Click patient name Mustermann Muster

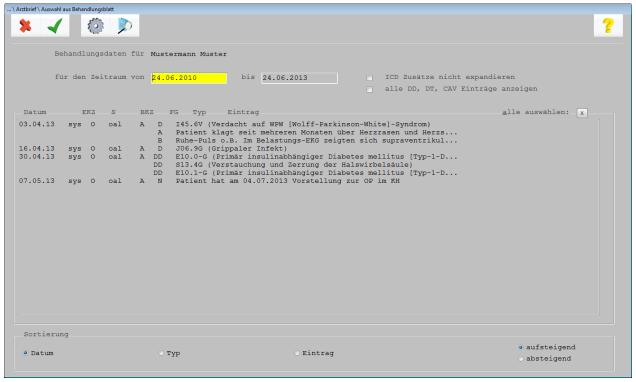189,54
